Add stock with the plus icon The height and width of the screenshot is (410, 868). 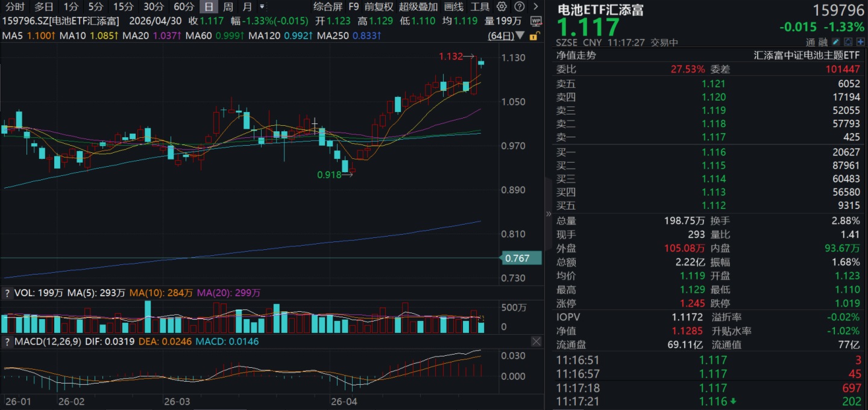[860, 42]
